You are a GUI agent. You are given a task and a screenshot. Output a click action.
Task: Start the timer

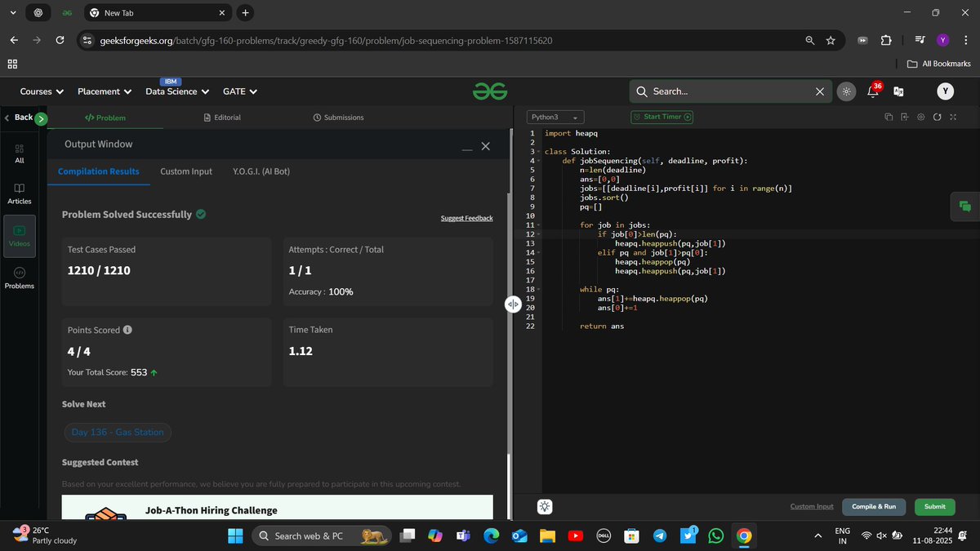click(x=662, y=117)
